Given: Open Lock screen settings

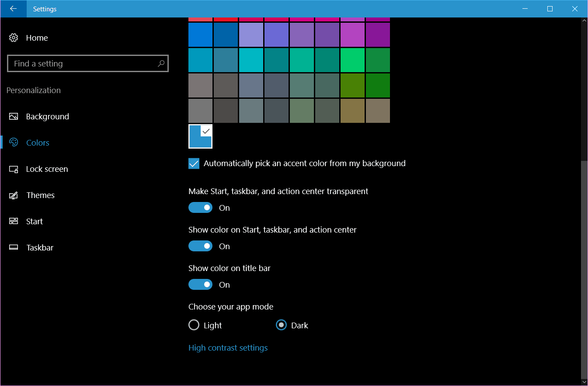Looking at the screenshot, I should tap(47, 169).
